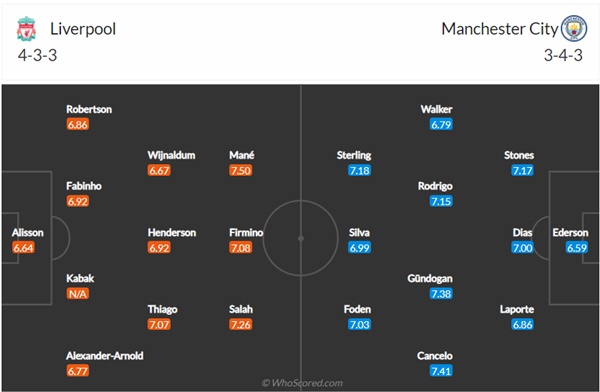Select Salah's 7.26 rating badge
This screenshot has height=392, width=600.
[241, 324]
